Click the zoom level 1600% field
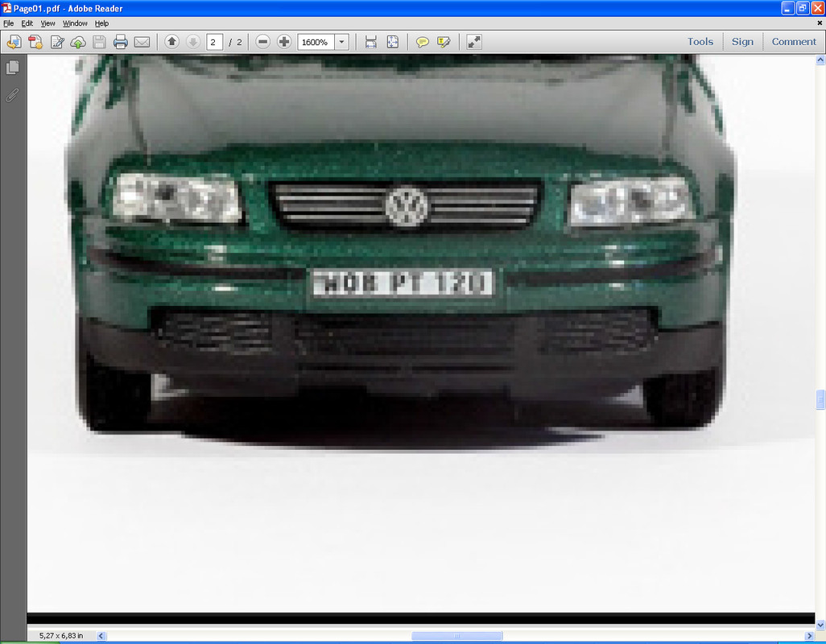This screenshot has width=826, height=644. click(316, 42)
